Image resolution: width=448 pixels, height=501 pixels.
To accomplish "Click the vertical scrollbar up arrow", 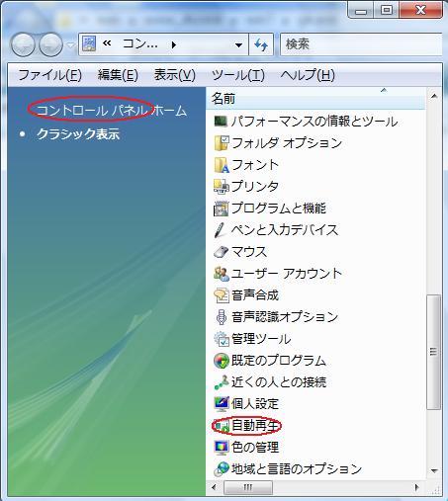I will (x=434, y=96).
